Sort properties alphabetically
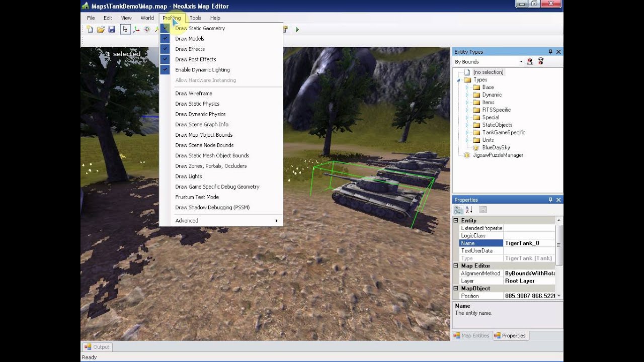Image resolution: width=644 pixels, height=362 pixels. coord(469,210)
